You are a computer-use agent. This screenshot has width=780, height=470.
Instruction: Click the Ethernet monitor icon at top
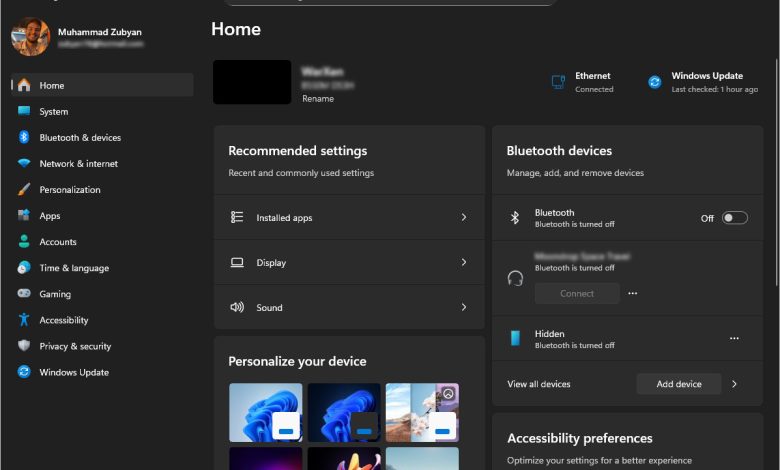pyautogui.click(x=558, y=82)
